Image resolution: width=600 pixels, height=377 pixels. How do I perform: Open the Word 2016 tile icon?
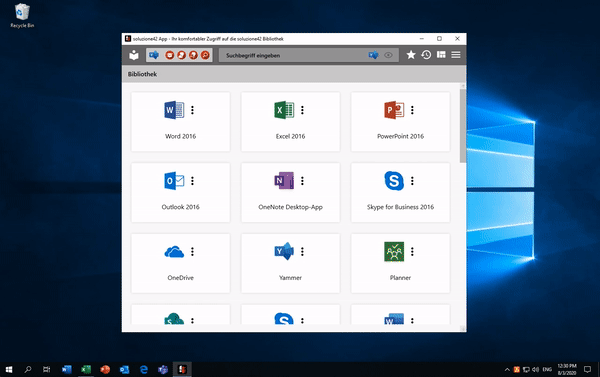[x=174, y=110]
